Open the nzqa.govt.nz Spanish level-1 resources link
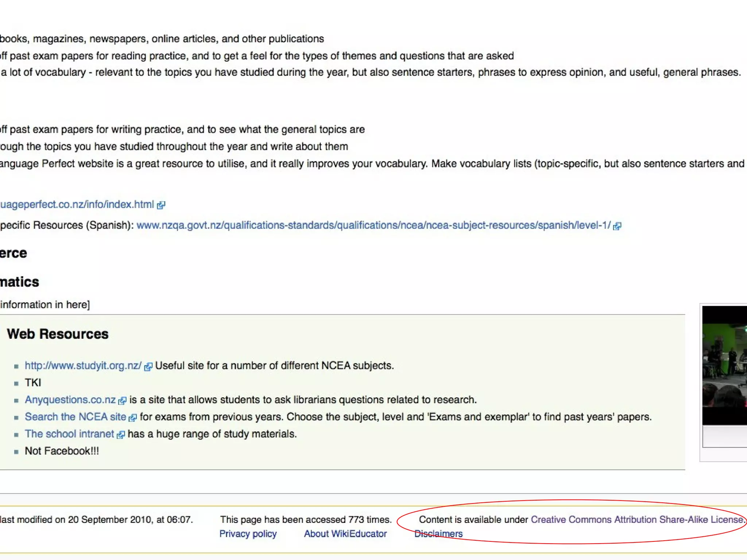This screenshot has height=560, width=747. click(373, 225)
